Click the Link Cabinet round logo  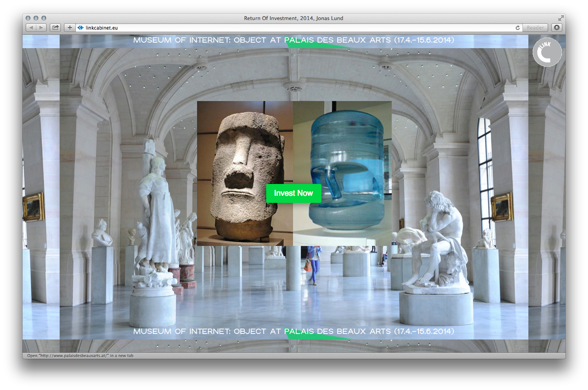click(x=547, y=52)
